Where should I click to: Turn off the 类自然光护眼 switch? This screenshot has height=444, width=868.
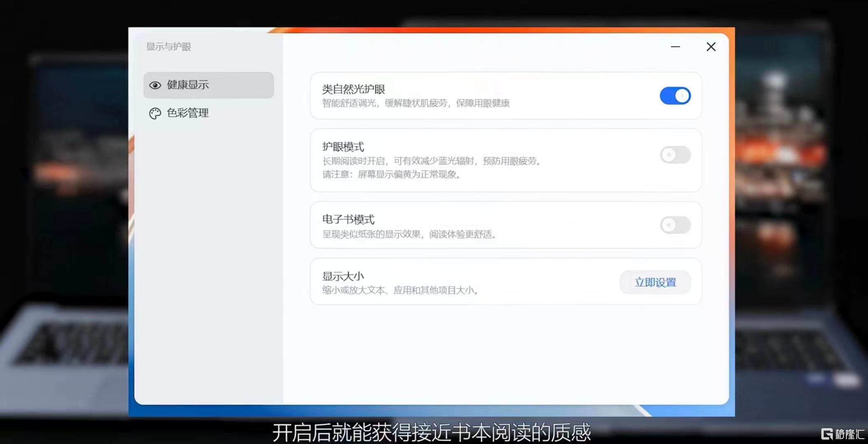pos(675,96)
